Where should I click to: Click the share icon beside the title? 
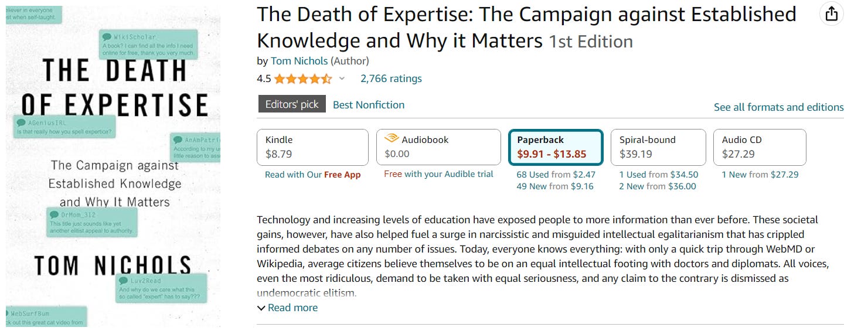click(831, 14)
